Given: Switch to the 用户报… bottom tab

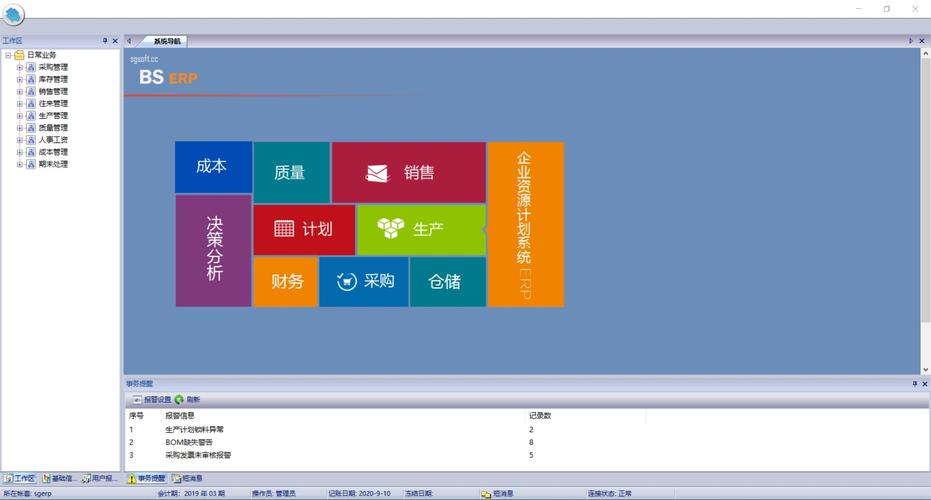Looking at the screenshot, I should (x=99, y=478).
